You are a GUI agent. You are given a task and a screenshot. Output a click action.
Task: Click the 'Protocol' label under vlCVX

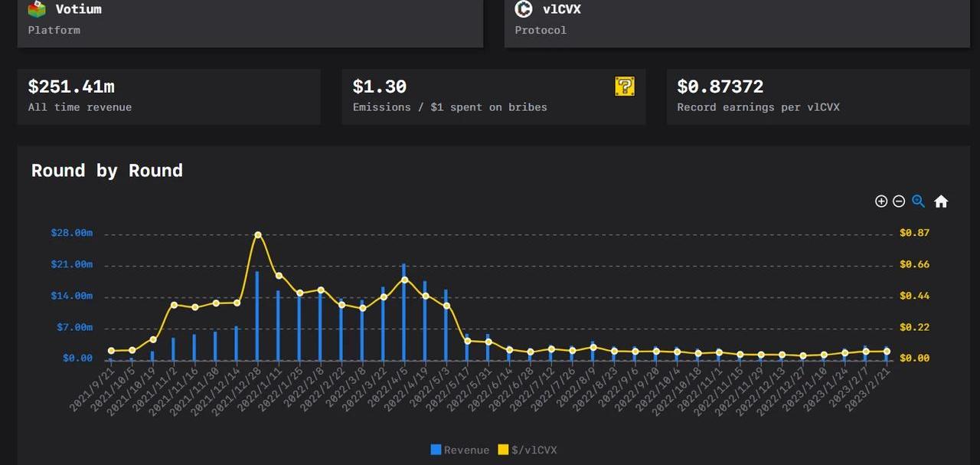point(541,30)
